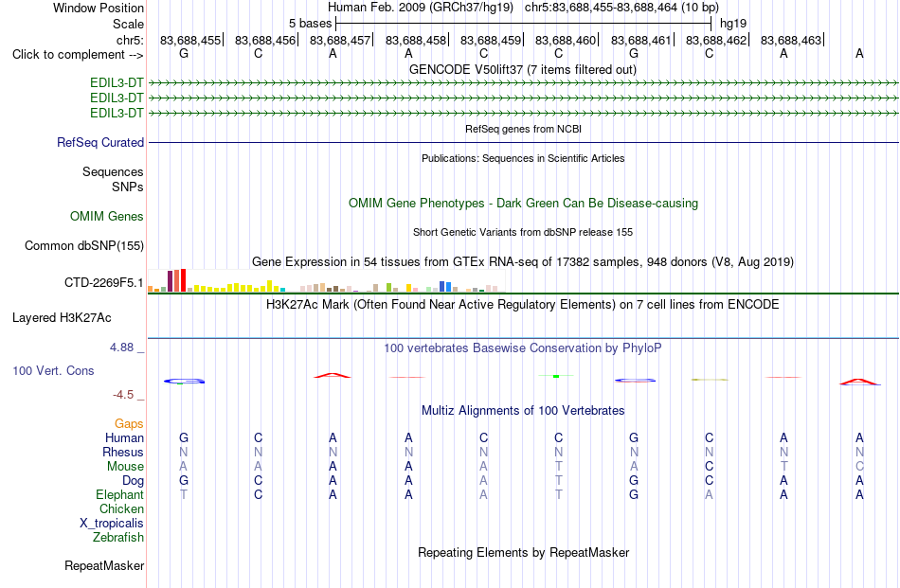Click the 4.88 upper PhyloP axis value
Screen dimensions: 900x588
point(121,347)
